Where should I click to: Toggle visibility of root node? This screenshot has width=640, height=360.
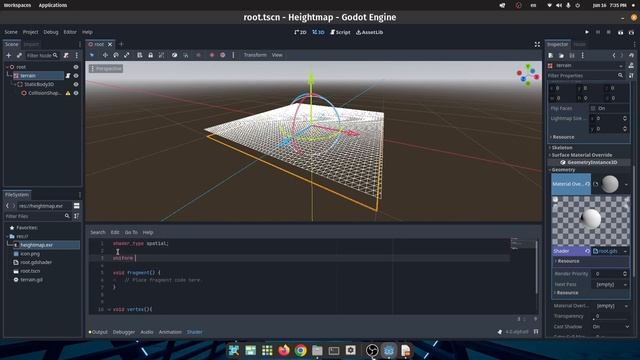(76, 67)
